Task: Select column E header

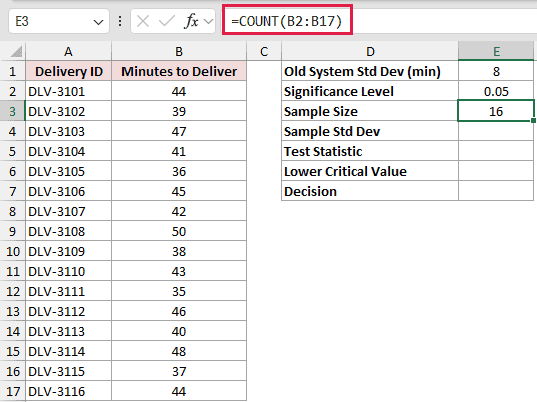Action: [496, 52]
